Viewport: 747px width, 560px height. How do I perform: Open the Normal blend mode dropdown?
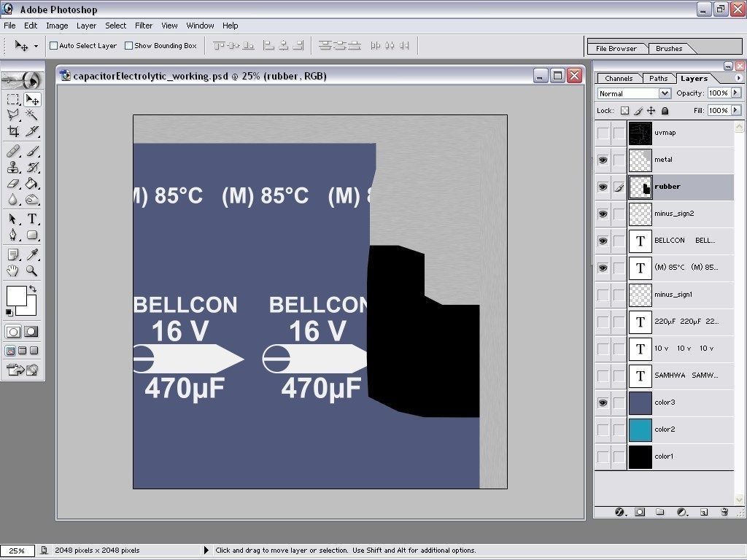665,93
